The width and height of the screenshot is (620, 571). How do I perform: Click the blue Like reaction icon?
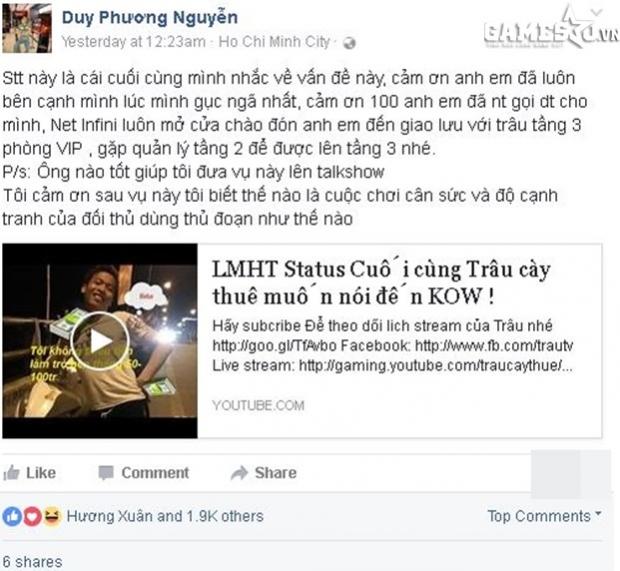click(x=12, y=516)
